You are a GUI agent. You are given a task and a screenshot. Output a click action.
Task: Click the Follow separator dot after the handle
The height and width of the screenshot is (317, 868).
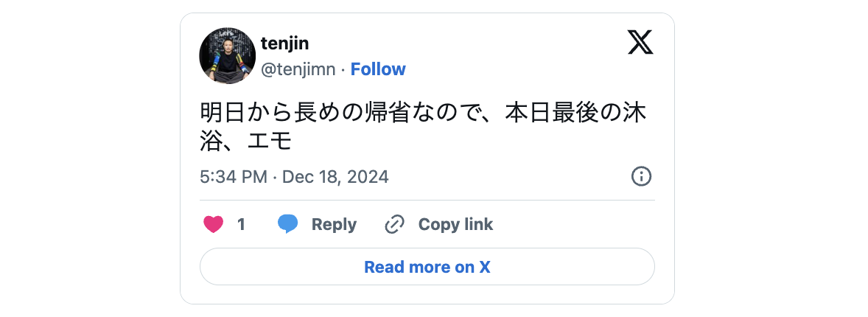343,69
